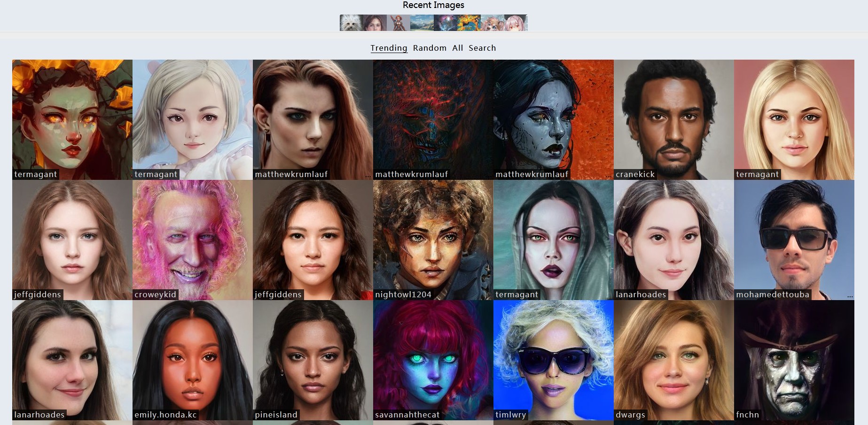Open the pink-haired anime girl recent thumbnail

coord(516,23)
